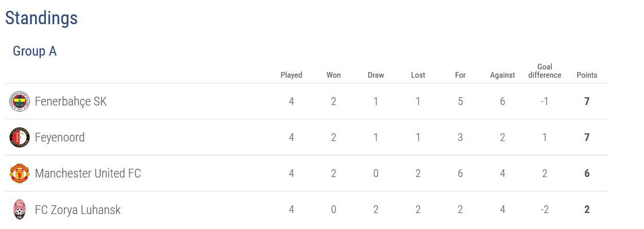Click the Lost column header

[418, 75]
